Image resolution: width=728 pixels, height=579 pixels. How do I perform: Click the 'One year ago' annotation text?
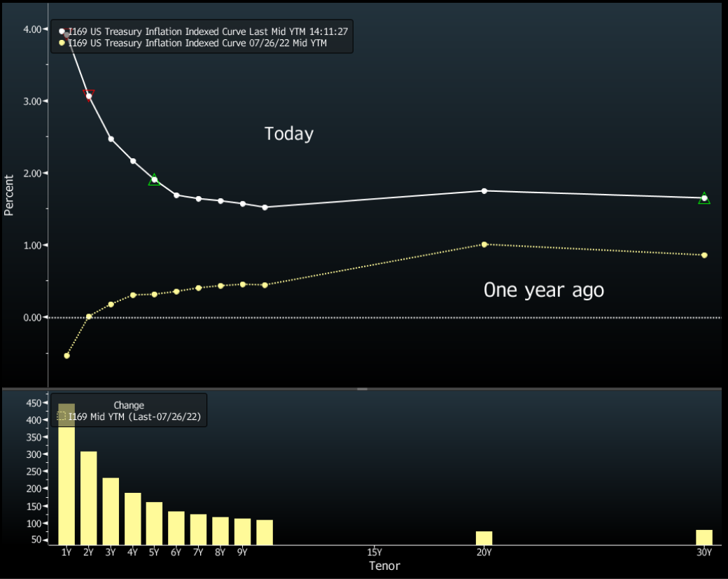[543, 290]
